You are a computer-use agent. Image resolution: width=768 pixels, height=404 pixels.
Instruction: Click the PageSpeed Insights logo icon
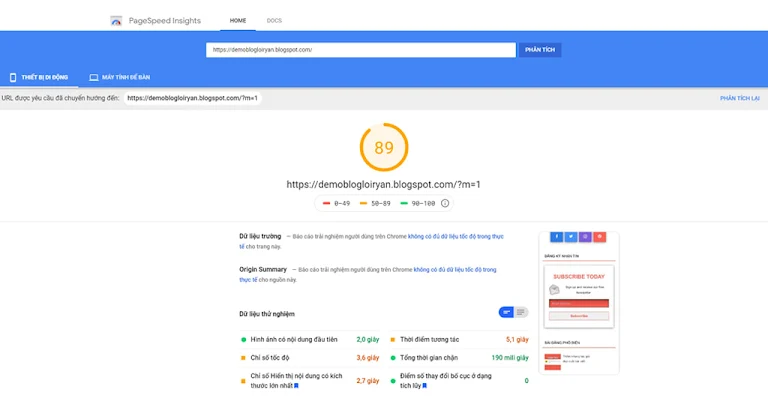(x=116, y=21)
